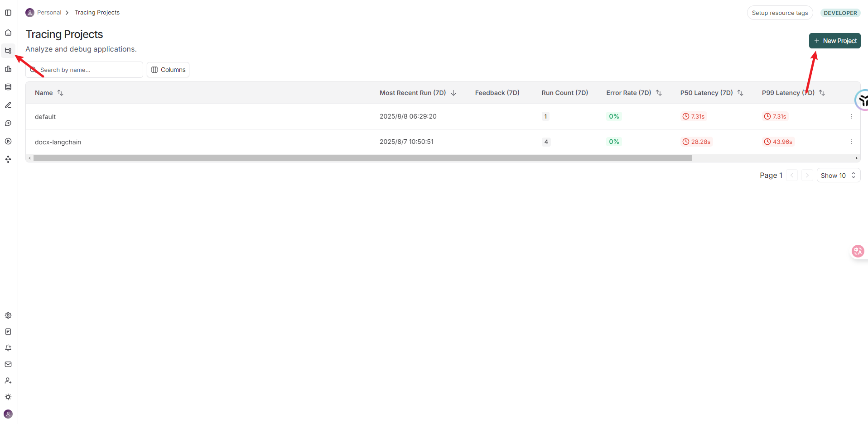Open the pencil Annotation icon in sidebar
Image resolution: width=868 pixels, height=424 pixels.
click(x=8, y=105)
